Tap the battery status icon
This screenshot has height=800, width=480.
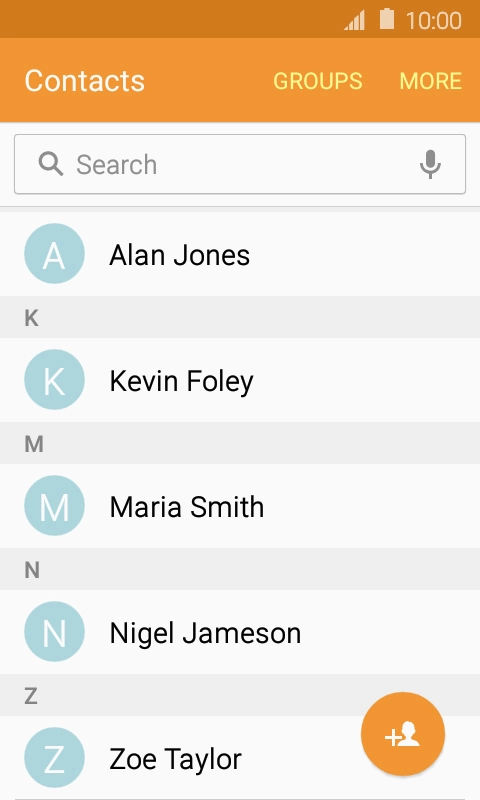click(x=387, y=19)
